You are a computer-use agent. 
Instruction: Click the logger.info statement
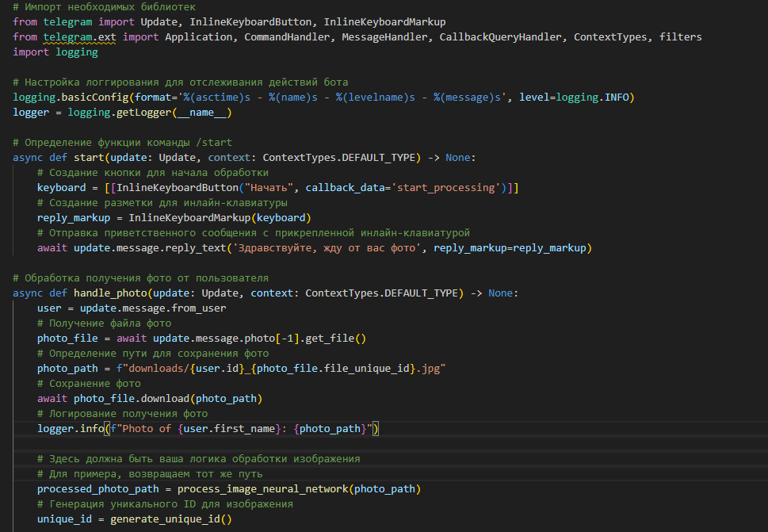[x=208, y=429]
